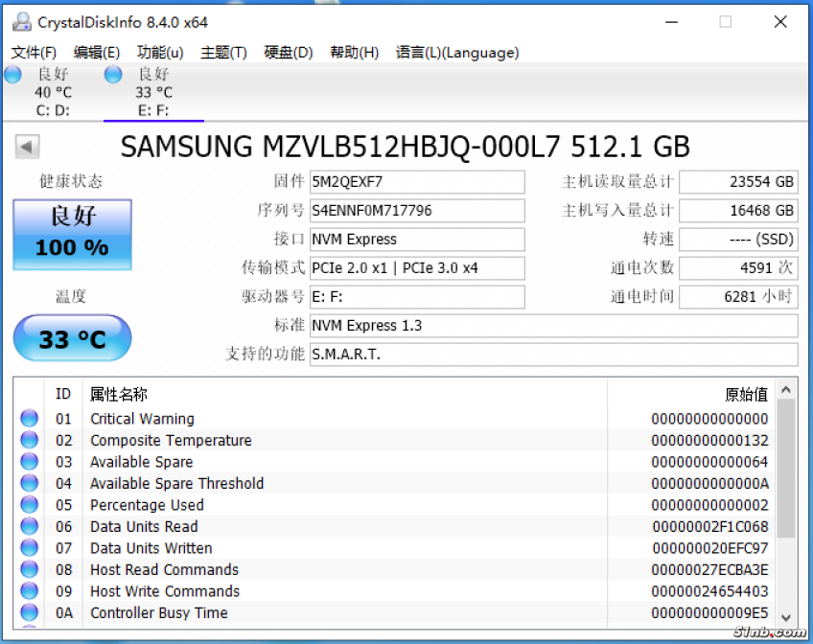Open the 主题(T) menu
This screenshot has width=813, height=644.
[223, 53]
